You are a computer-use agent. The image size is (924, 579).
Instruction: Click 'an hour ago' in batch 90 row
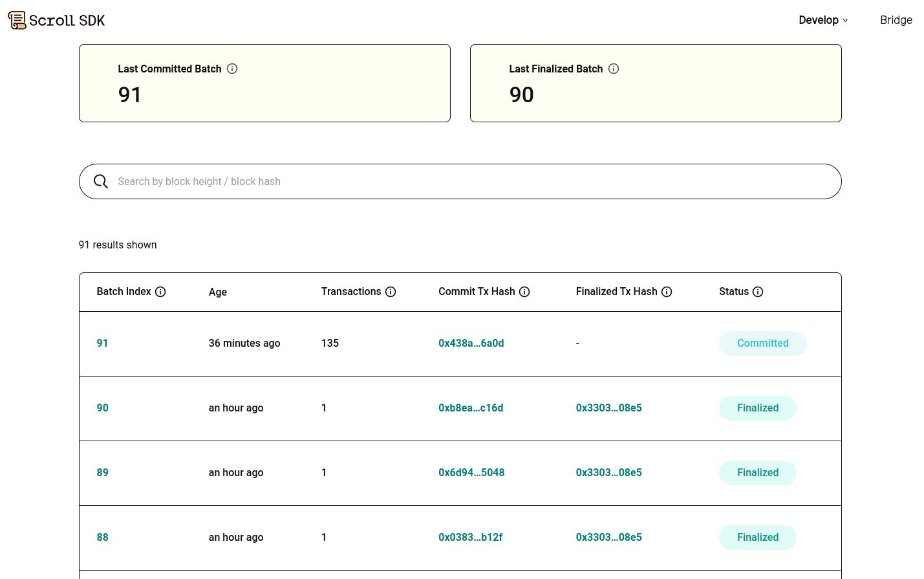tap(236, 408)
